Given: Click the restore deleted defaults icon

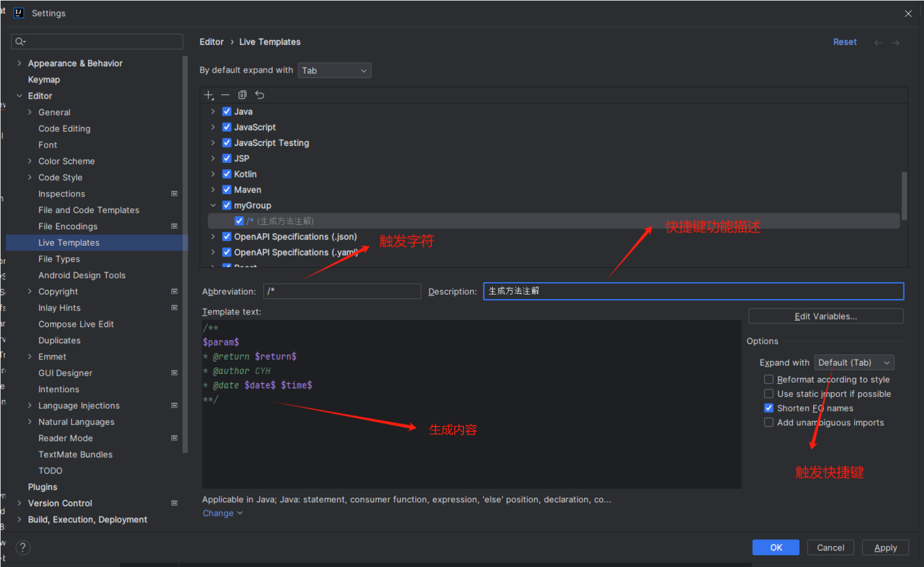Looking at the screenshot, I should pyautogui.click(x=260, y=95).
